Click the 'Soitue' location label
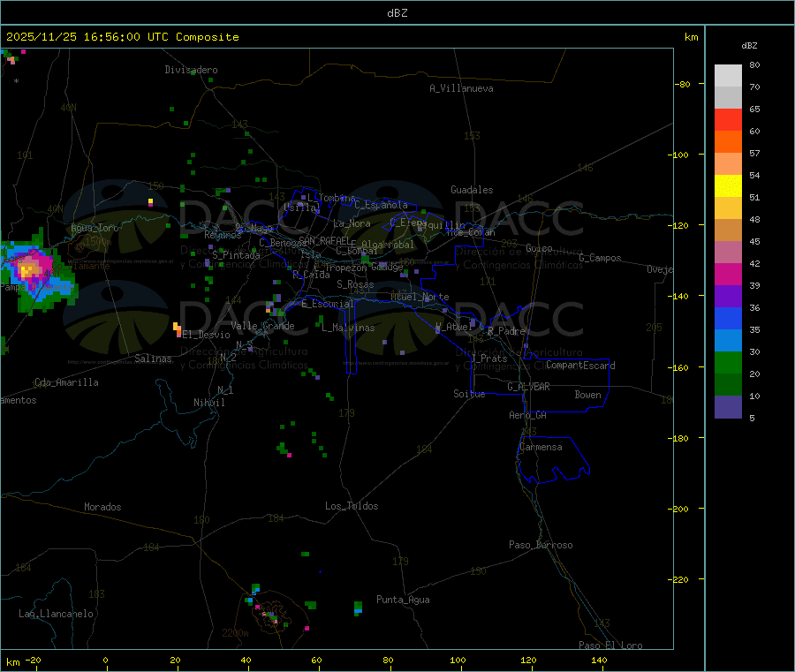 point(469,394)
